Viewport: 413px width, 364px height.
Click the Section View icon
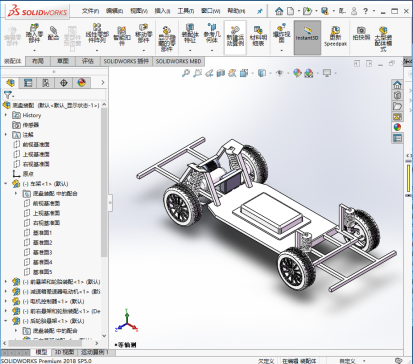point(221,73)
